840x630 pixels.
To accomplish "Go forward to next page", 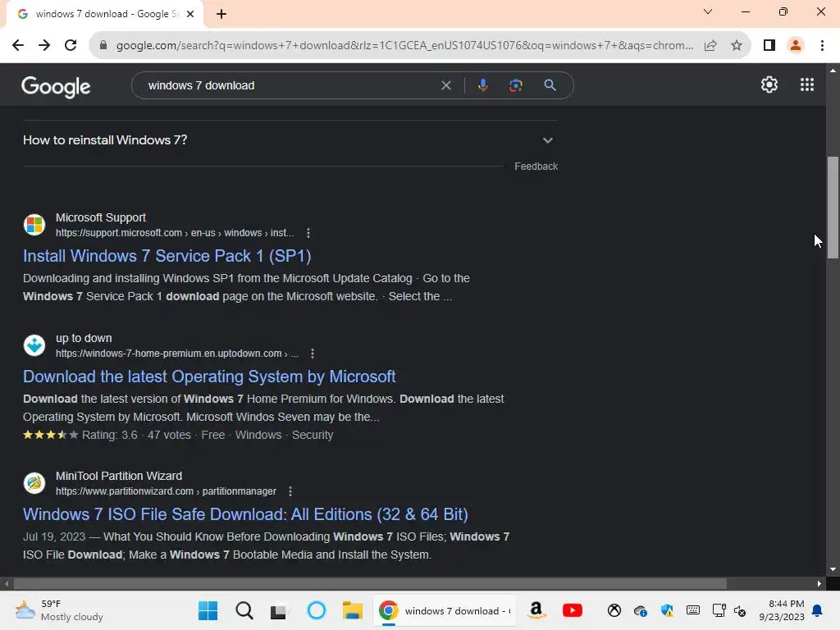I will point(44,46).
